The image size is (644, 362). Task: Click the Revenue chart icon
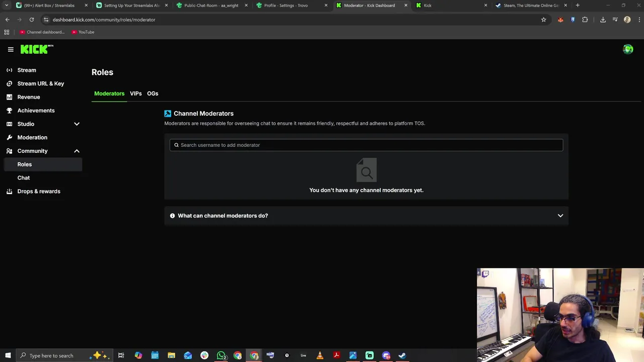tap(9, 97)
